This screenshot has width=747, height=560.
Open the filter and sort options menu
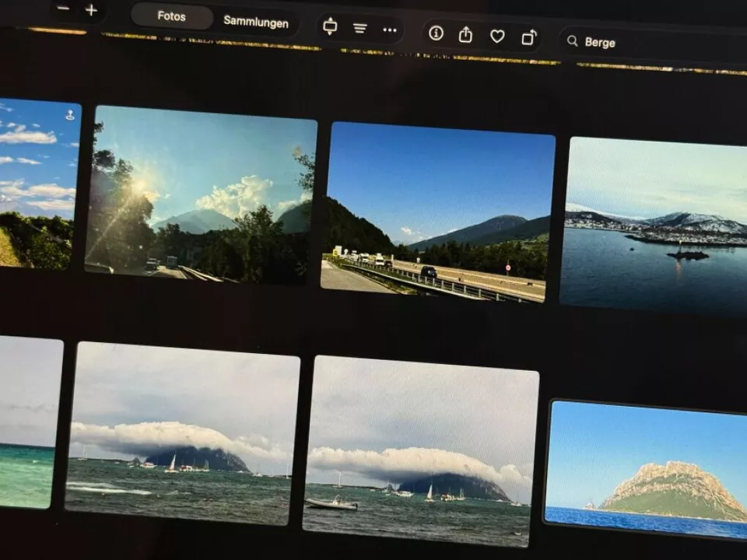tap(359, 29)
